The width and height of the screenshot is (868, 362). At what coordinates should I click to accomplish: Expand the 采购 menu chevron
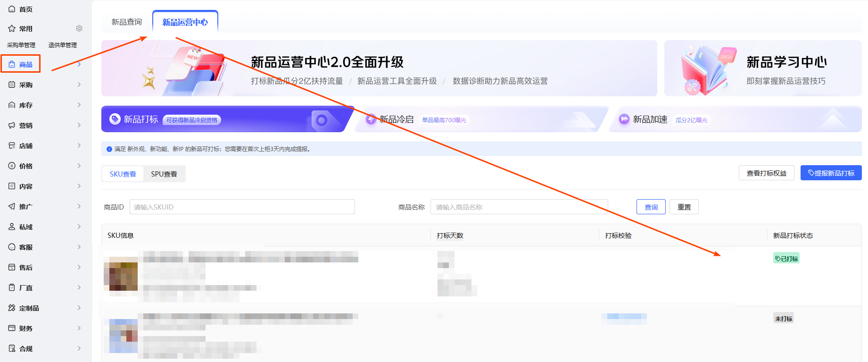[79, 85]
